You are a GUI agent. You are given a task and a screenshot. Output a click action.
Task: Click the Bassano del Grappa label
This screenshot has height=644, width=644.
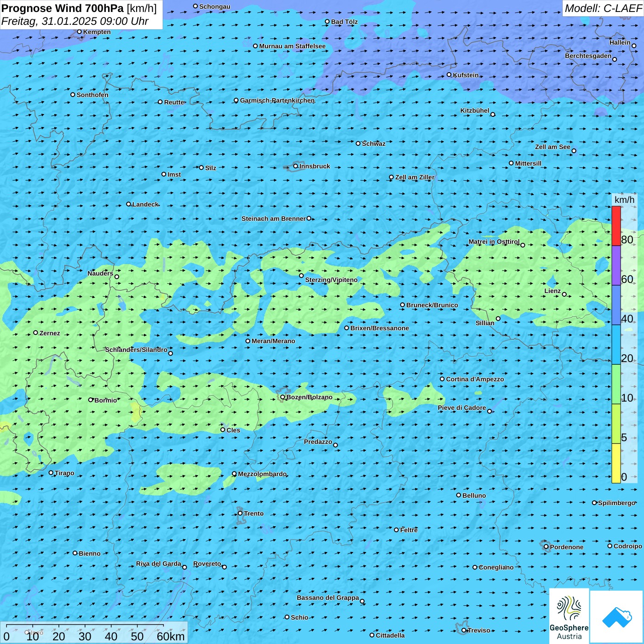(328, 598)
